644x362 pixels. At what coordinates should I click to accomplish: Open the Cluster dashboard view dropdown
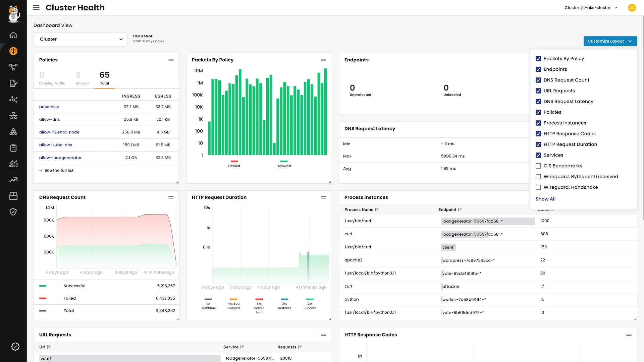[x=80, y=39]
